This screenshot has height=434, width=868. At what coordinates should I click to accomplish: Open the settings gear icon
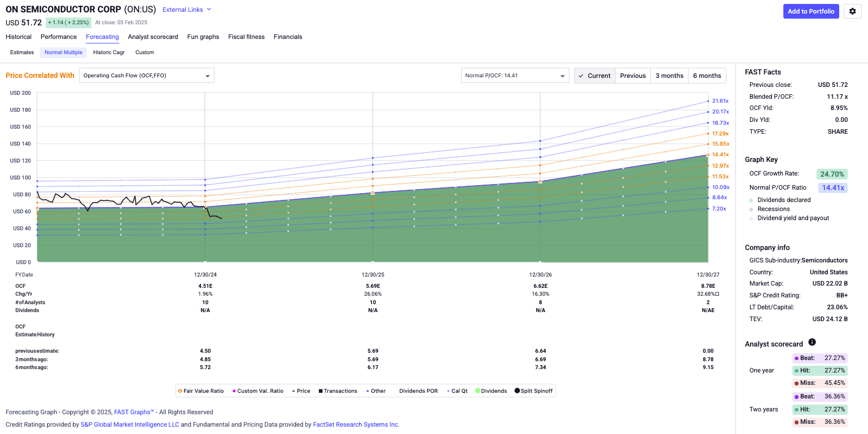click(x=853, y=11)
